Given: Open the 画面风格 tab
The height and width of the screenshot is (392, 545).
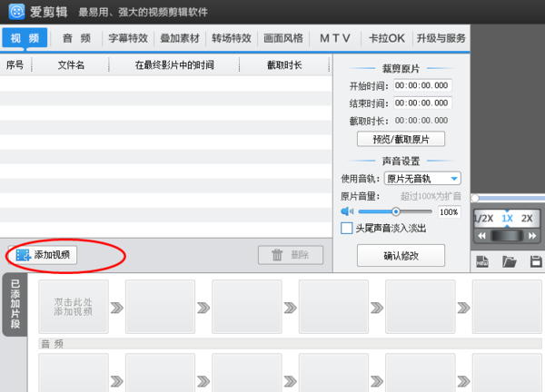Looking at the screenshot, I should 283,38.
